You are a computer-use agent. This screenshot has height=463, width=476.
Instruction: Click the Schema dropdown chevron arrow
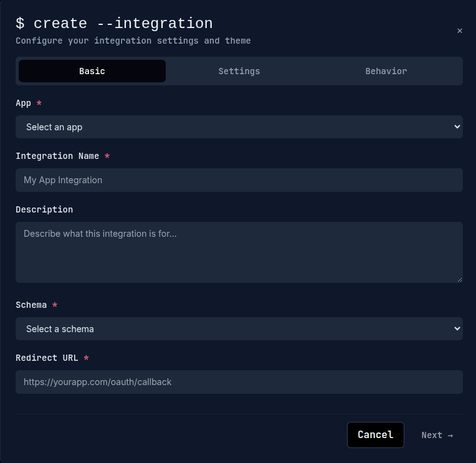pos(457,328)
